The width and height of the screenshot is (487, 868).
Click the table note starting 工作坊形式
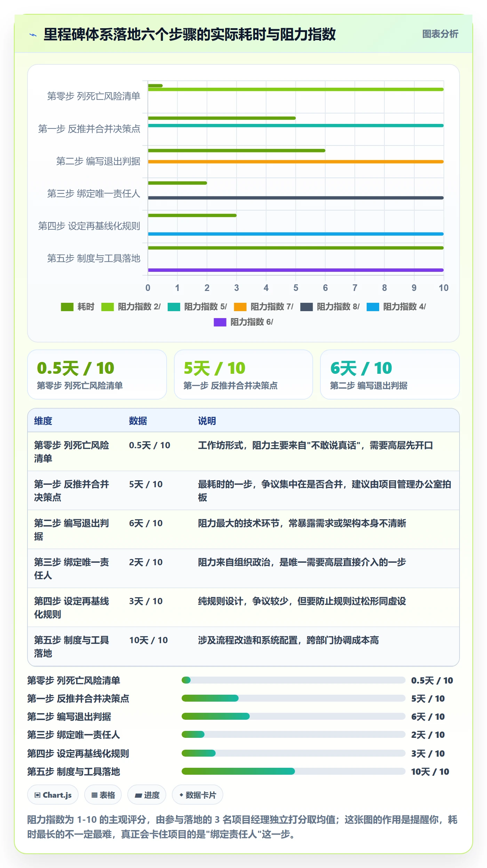316,445
